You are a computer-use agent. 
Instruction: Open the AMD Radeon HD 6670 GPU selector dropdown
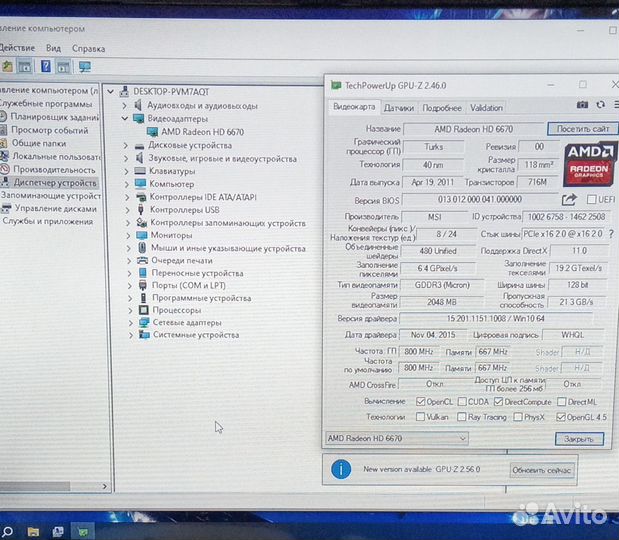(397, 438)
